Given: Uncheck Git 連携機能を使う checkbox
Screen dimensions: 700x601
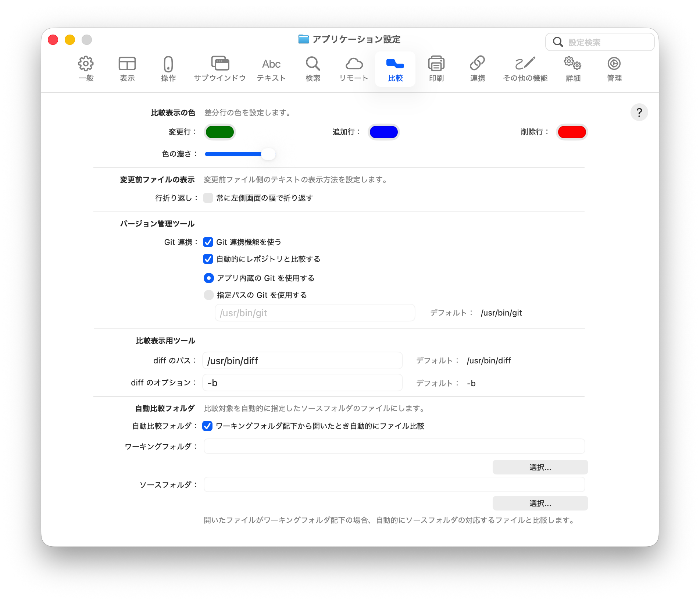Looking at the screenshot, I should (x=208, y=242).
